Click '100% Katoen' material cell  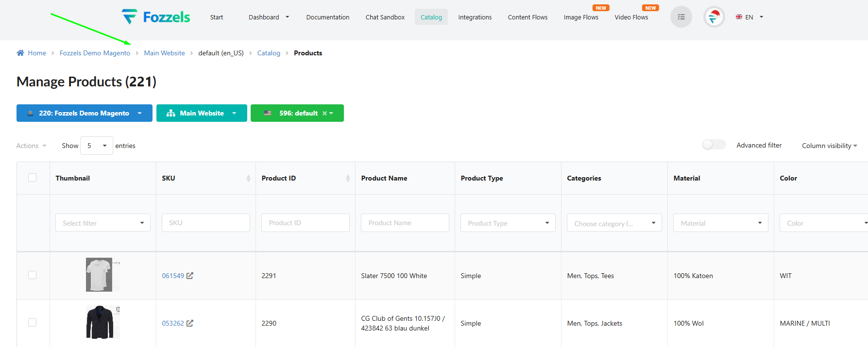(x=693, y=276)
